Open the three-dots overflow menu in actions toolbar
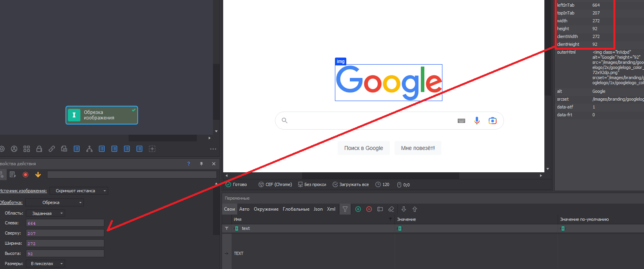Viewport: 644px width, 269px height. click(213, 149)
